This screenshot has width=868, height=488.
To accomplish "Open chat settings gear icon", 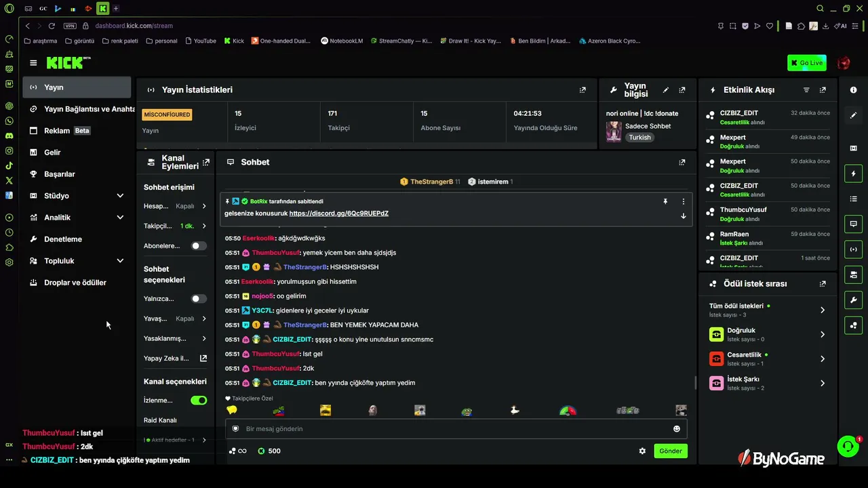I will [642, 451].
